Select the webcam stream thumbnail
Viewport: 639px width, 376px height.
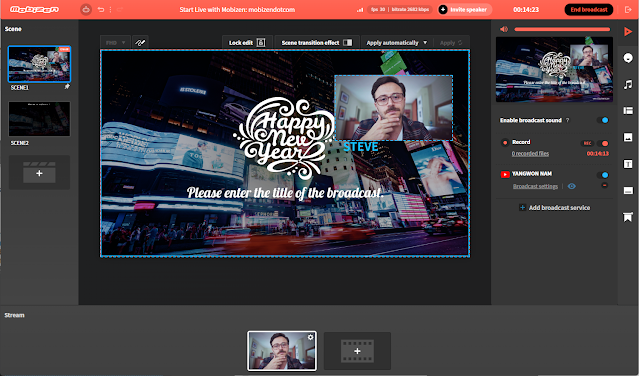[282, 351]
